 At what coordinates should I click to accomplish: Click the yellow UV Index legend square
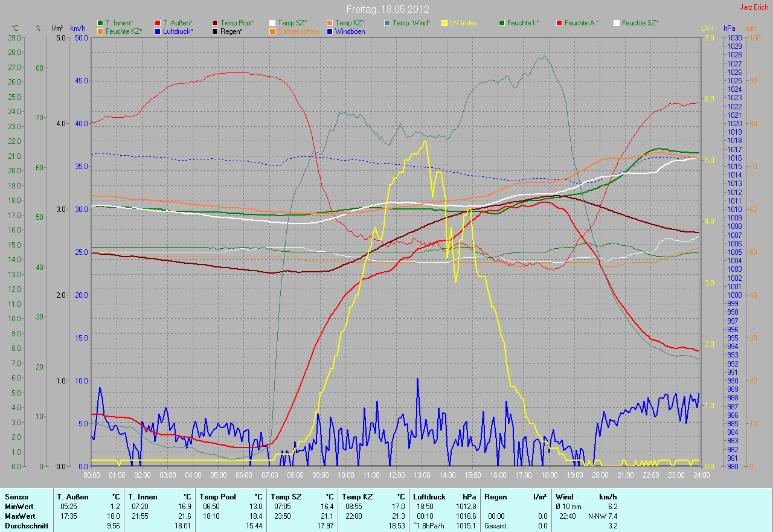pos(444,23)
